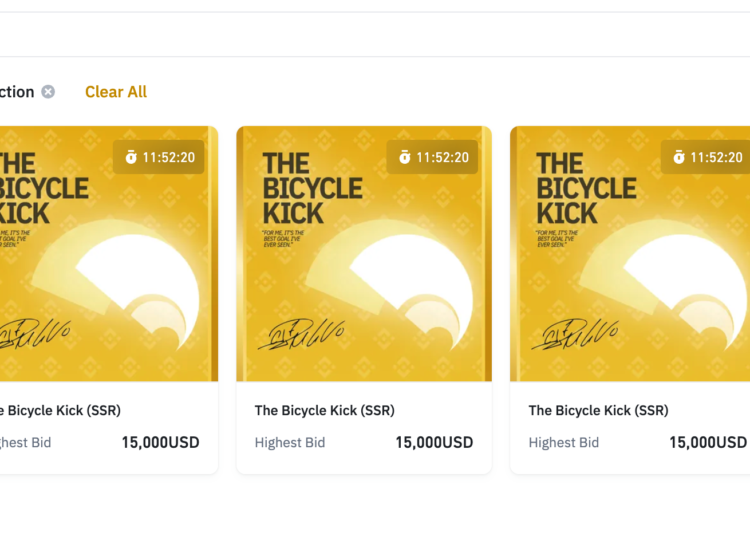This screenshot has height=536, width=750.
Task: Click the stopwatch icon on the rightmost card
Action: pyautogui.click(x=679, y=157)
